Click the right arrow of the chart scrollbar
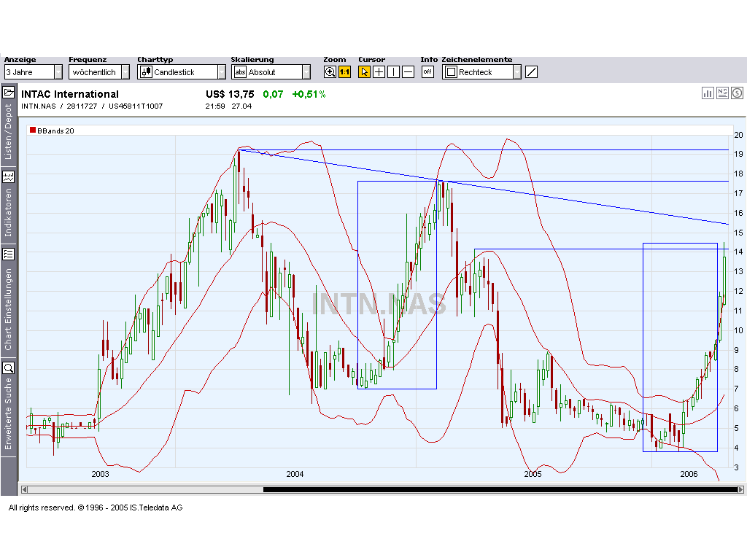Viewport: 747px width, 560px height. point(740,489)
